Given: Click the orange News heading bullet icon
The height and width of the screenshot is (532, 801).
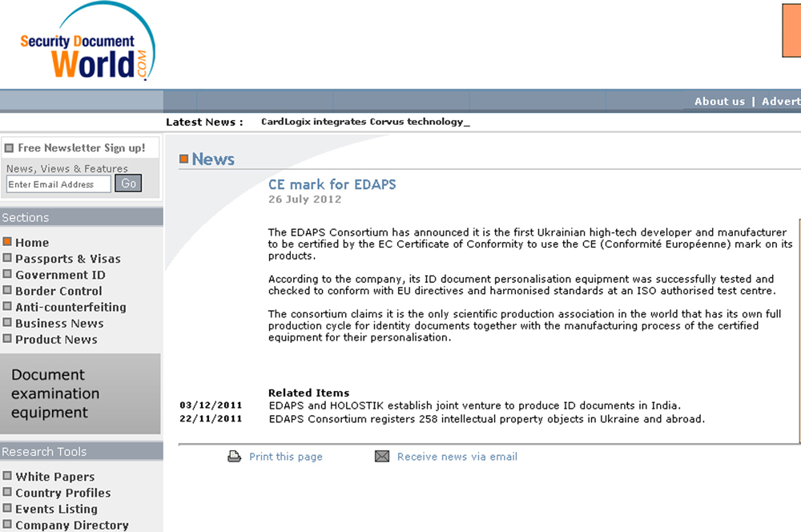Looking at the screenshot, I should [x=183, y=159].
